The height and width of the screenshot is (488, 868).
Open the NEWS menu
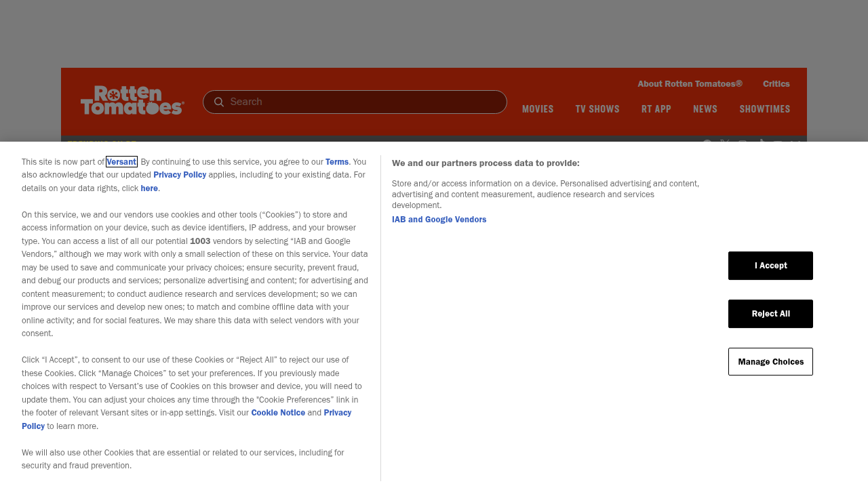point(705,109)
